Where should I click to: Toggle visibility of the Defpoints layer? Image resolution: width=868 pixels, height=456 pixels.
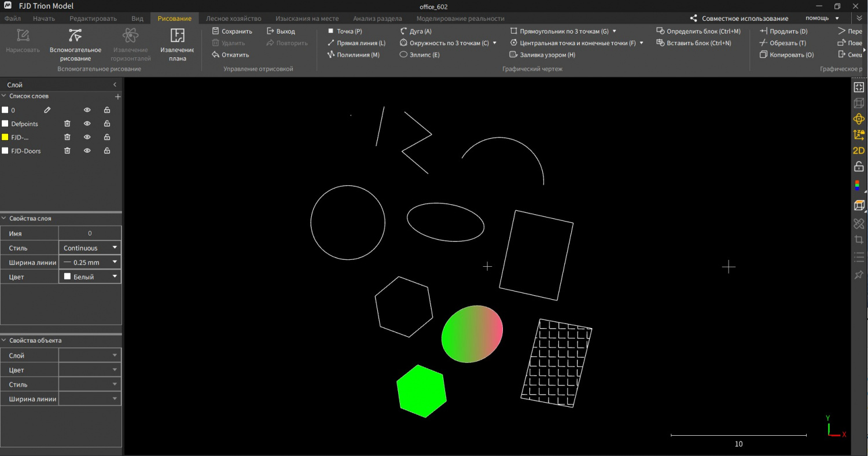pos(87,124)
